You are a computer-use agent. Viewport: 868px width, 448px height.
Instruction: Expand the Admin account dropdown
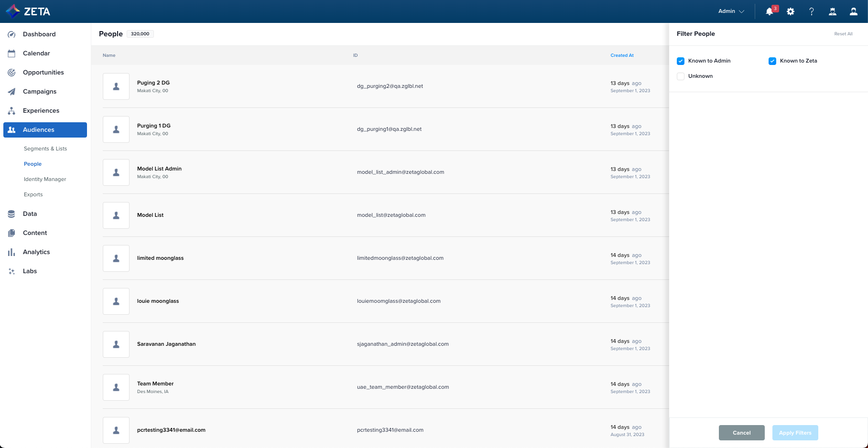(x=731, y=11)
